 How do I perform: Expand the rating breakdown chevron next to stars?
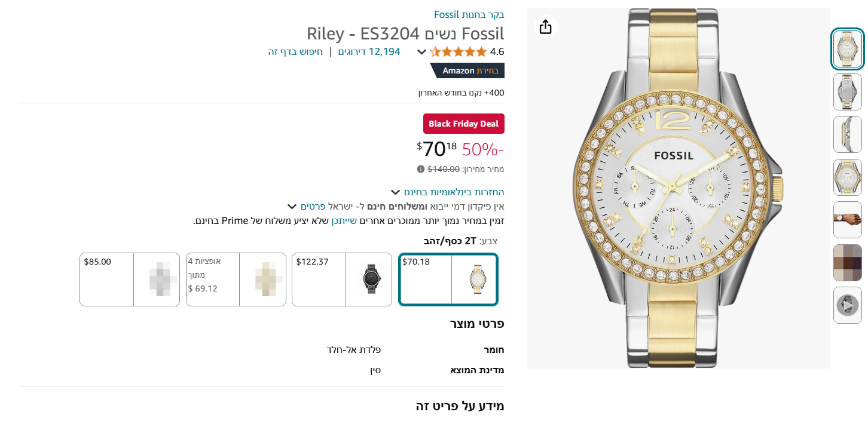[x=421, y=52]
